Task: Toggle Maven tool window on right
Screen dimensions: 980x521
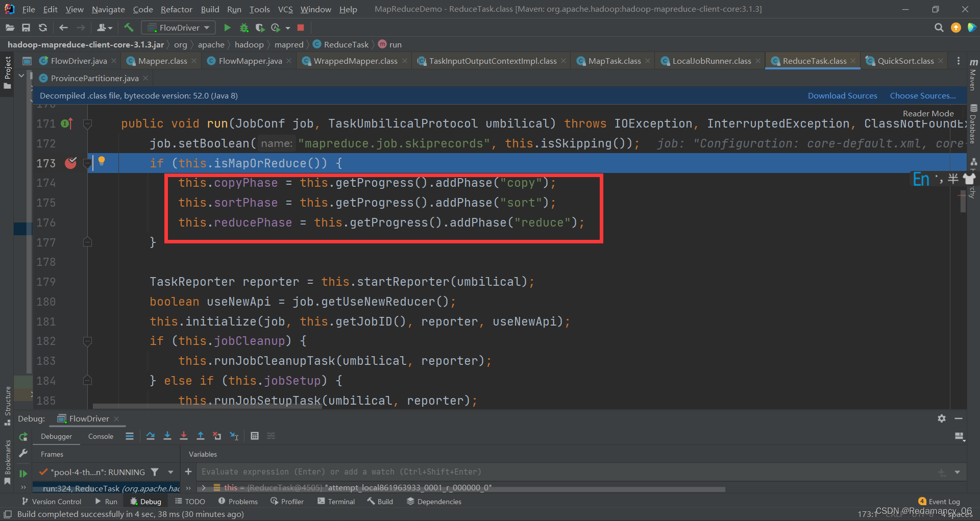Action: (x=973, y=75)
